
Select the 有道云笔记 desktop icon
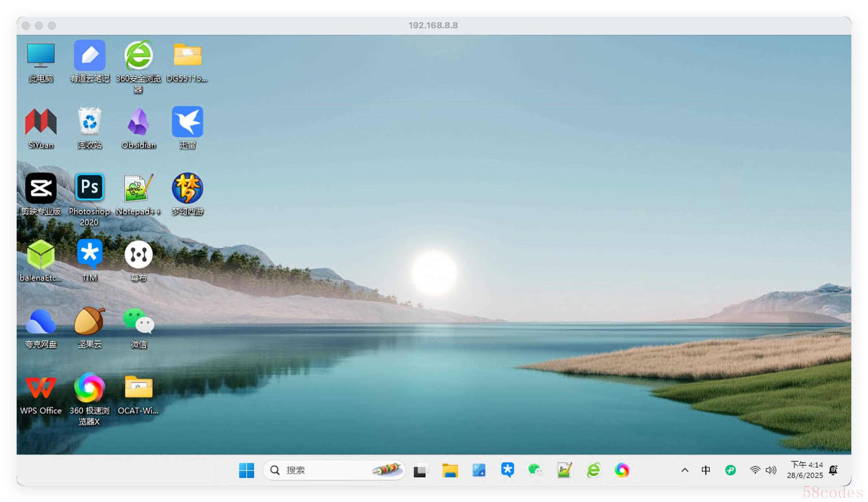[x=90, y=62]
